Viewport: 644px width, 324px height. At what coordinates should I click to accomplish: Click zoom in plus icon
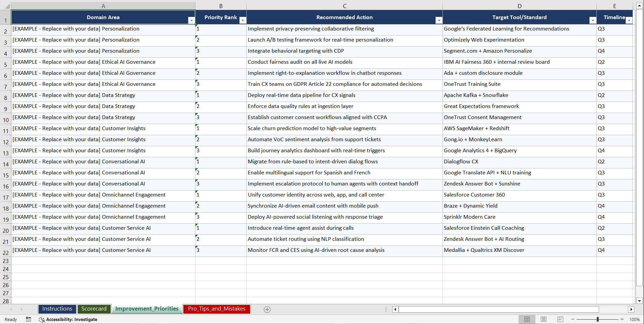click(622, 319)
